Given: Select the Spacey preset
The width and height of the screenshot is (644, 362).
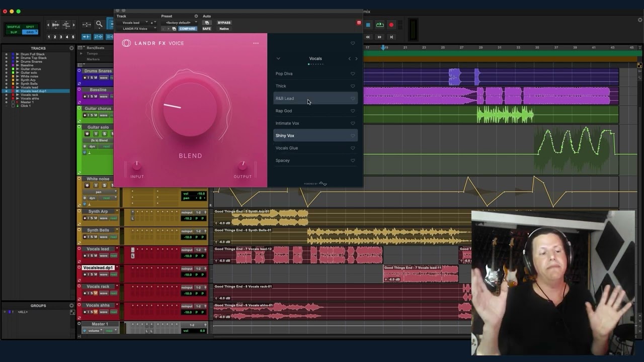Looking at the screenshot, I should (315, 161).
